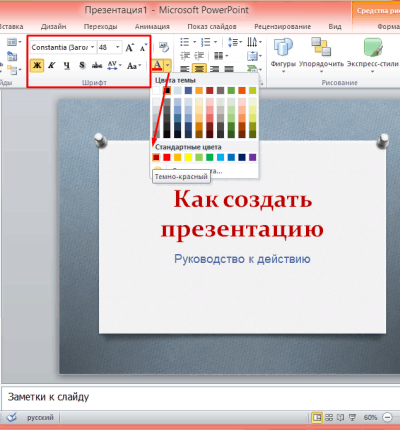This screenshot has width=400, height=430.
Task: Click the clear formatting icon
Action: 164,47
